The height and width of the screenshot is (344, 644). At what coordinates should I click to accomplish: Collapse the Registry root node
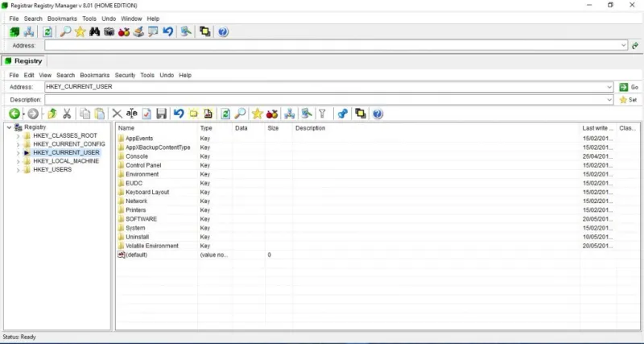click(x=9, y=127)
